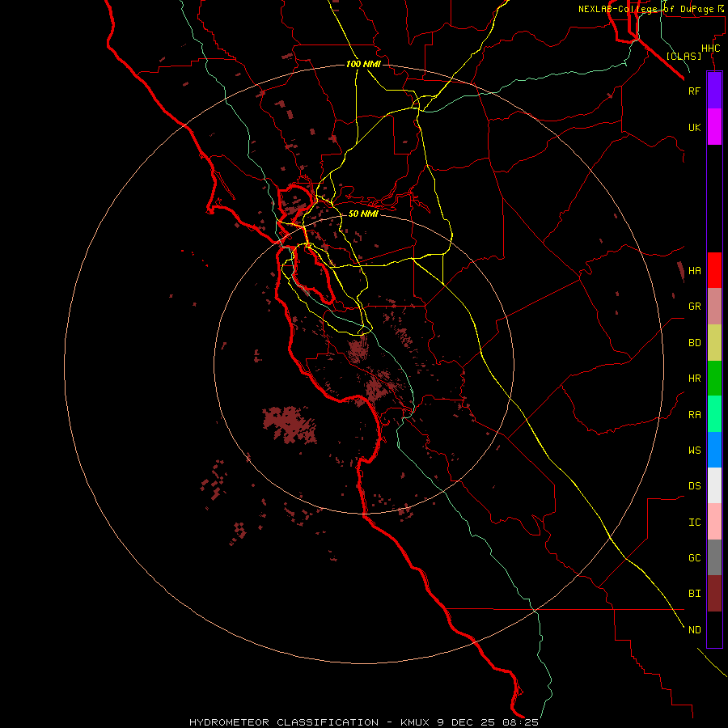This screenshot has width=728, height=728.
Task: Click the "DS" legend label
Action: pos(694,486)
